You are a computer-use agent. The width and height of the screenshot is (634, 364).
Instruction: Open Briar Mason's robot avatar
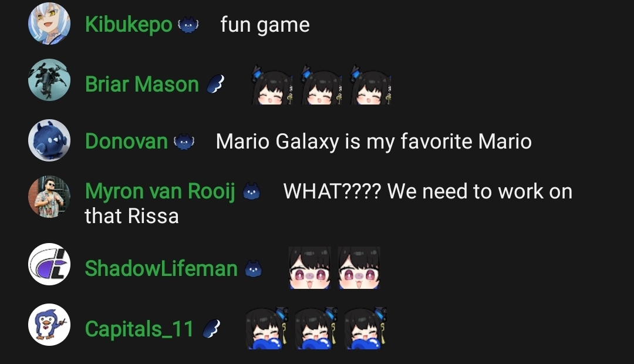tap(49, 80)
